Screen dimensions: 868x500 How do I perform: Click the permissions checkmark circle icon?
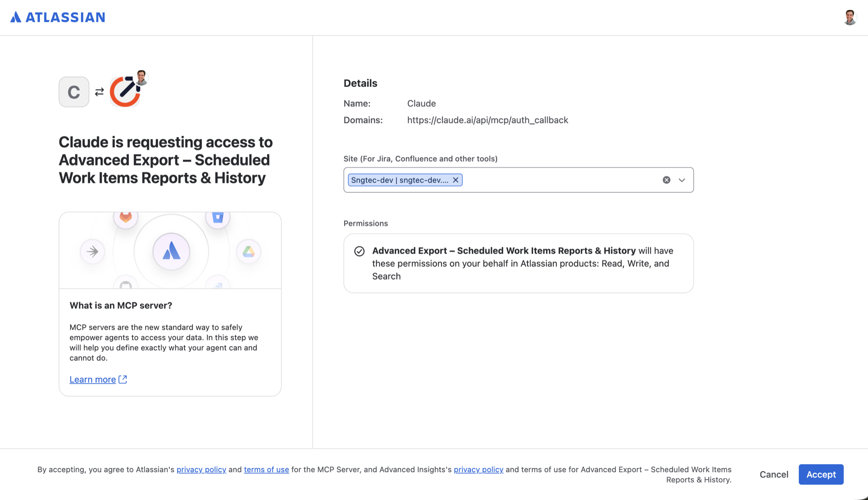[359, 251]
